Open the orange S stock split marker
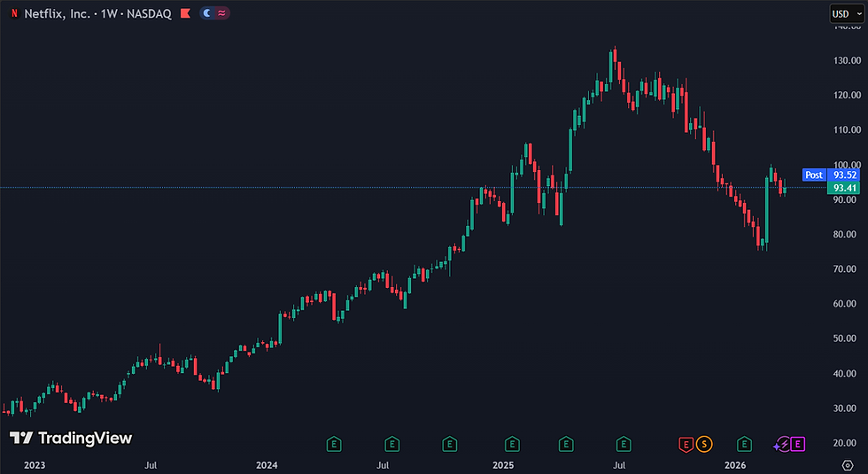This screenshot has height=474, width=868. [x=704, y=444]
